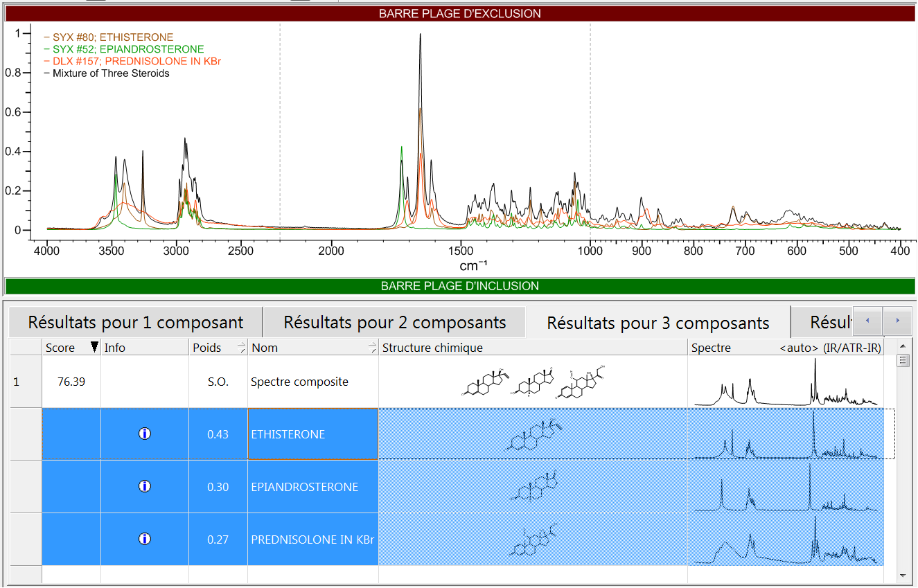Click the exclusion range bar
This screenshot has width=918, height=588.
[x=459, y=14]
